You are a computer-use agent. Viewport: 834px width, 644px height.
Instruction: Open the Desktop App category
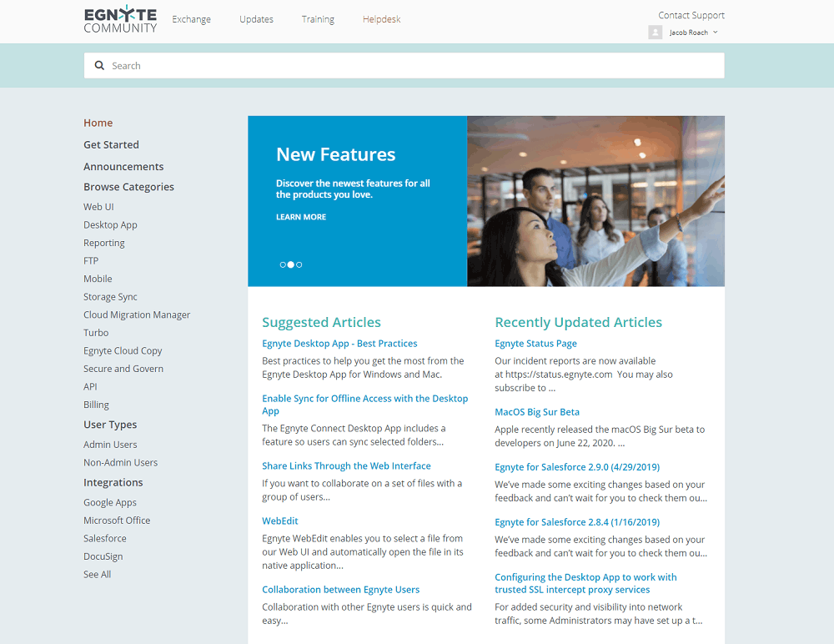pyautogui.click(x=110, y=225)
